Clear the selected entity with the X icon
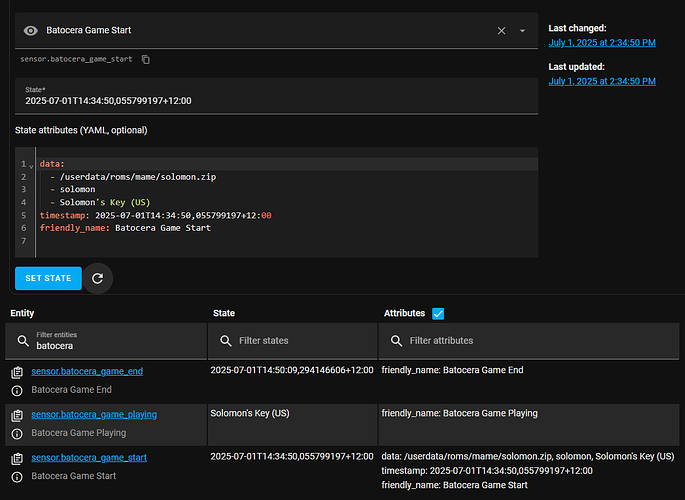 [x=502, y=31]
